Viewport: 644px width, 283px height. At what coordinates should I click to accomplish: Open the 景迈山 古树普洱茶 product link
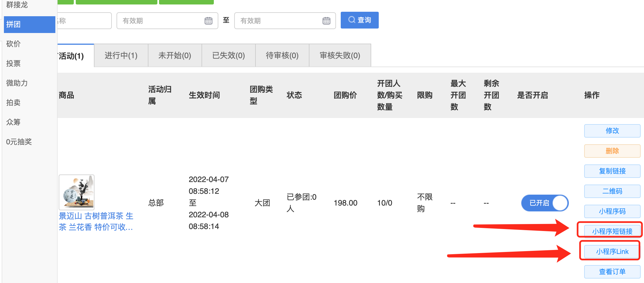pos(96,221)
